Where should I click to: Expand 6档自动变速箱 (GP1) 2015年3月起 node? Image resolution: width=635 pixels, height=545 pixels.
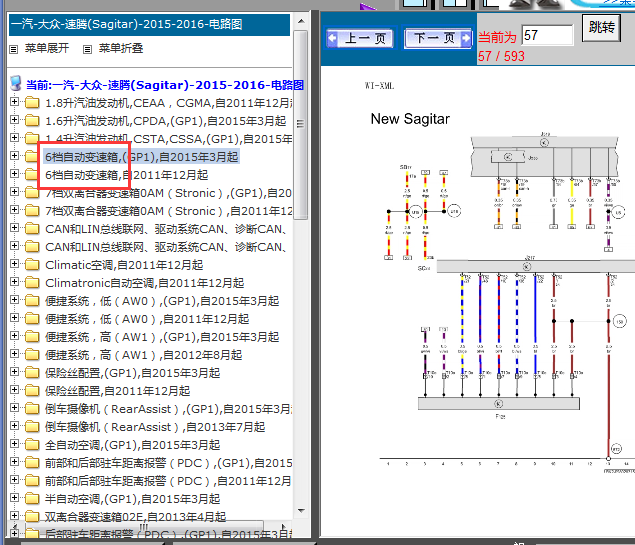tap(15, 155)
